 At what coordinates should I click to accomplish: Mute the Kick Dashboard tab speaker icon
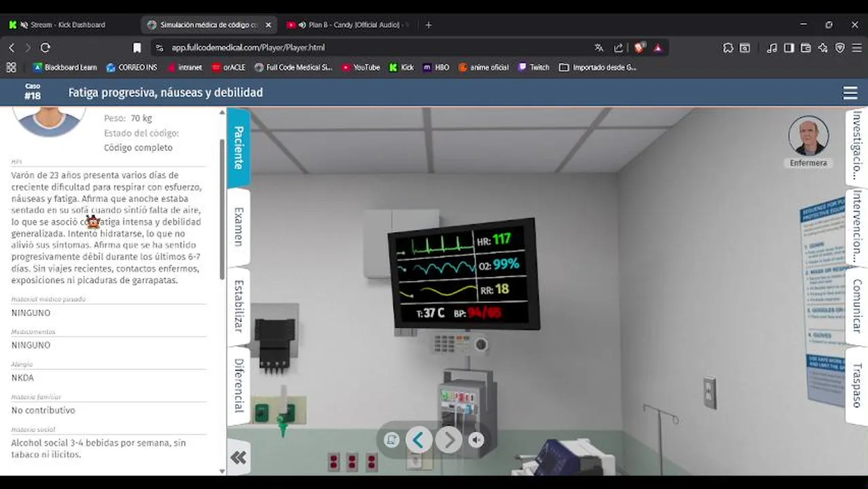point(24,25)
